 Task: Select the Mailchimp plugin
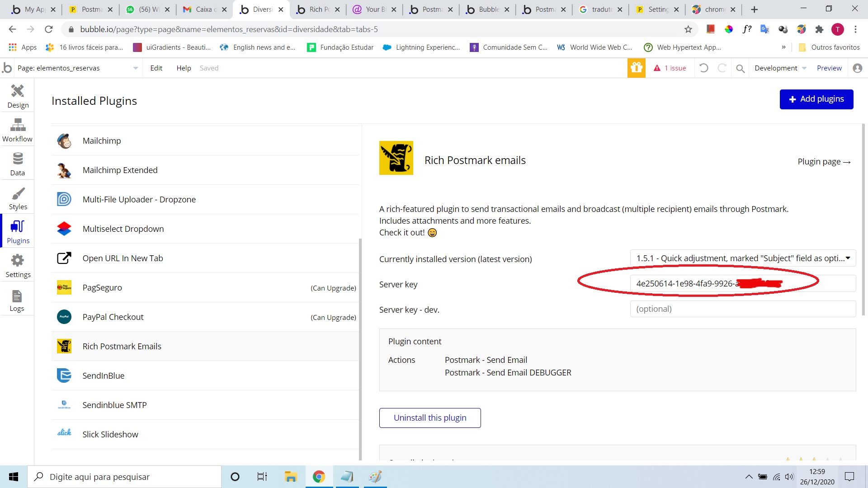point(205,141)
